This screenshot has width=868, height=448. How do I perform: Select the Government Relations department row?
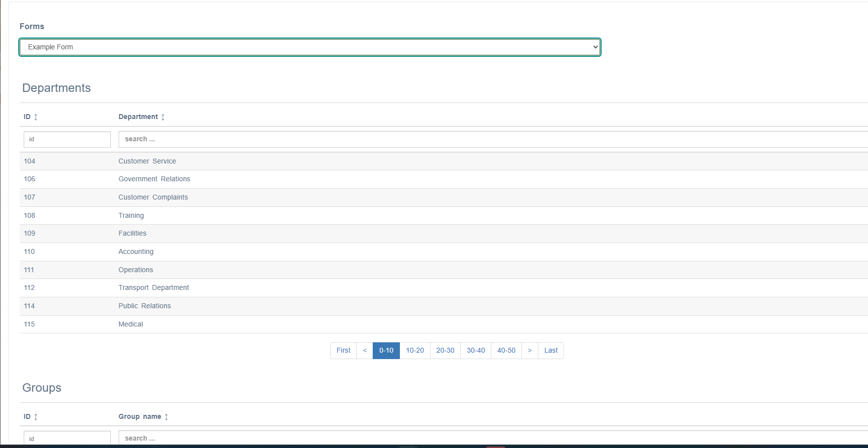tap(444, 179)
